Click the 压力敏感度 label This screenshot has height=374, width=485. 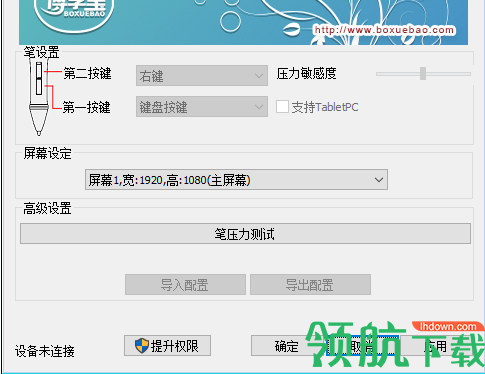(x=307, y=73)
